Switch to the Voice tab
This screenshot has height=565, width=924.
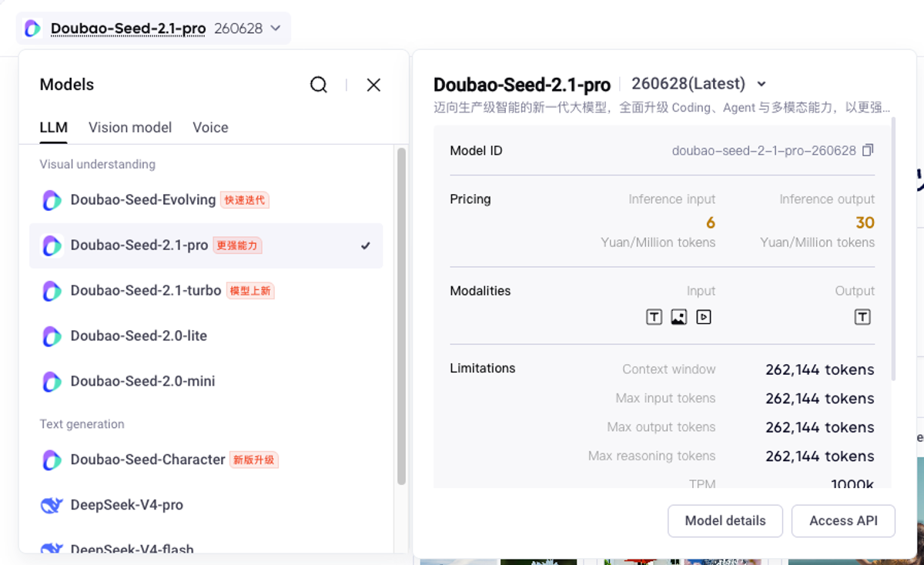pos(210,128)
